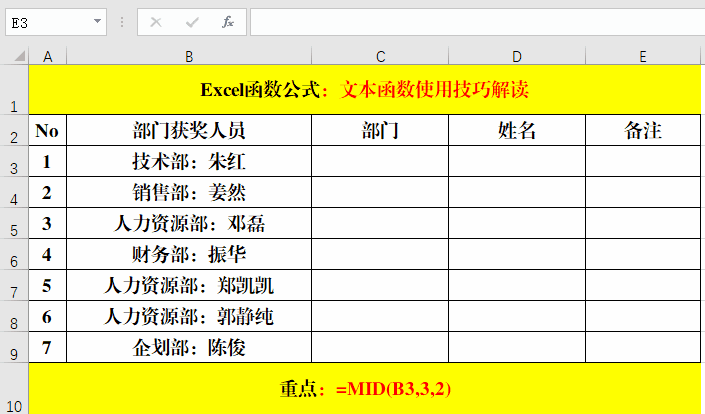This screenshot has height=414, width=705.
Task: Click into the formula bar input
Action: (477, 22)
